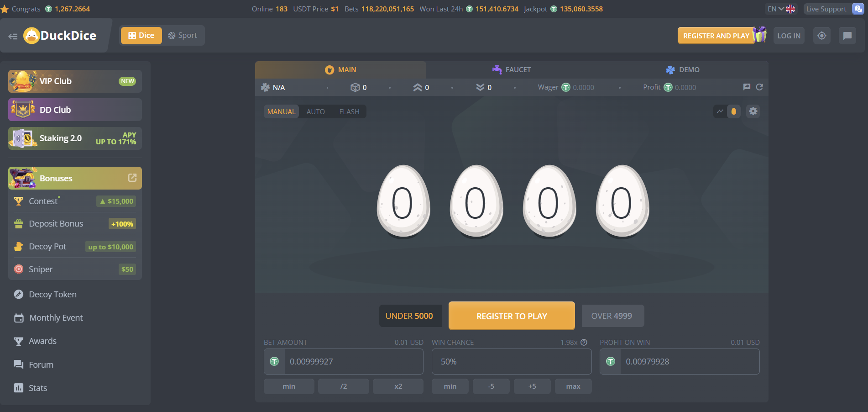Set bet amount to min
868x412 pixels.
[289, 386]
